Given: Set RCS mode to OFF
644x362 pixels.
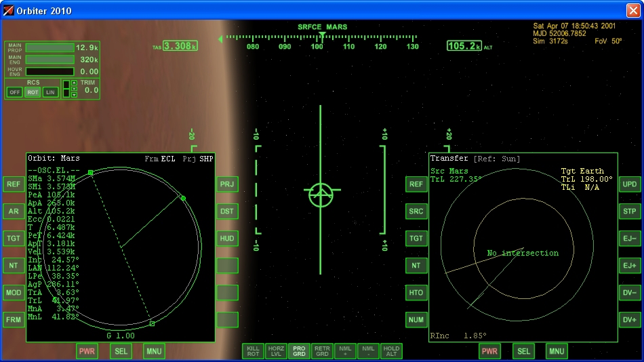Looking at the screenshot, I should click(14, 92).
